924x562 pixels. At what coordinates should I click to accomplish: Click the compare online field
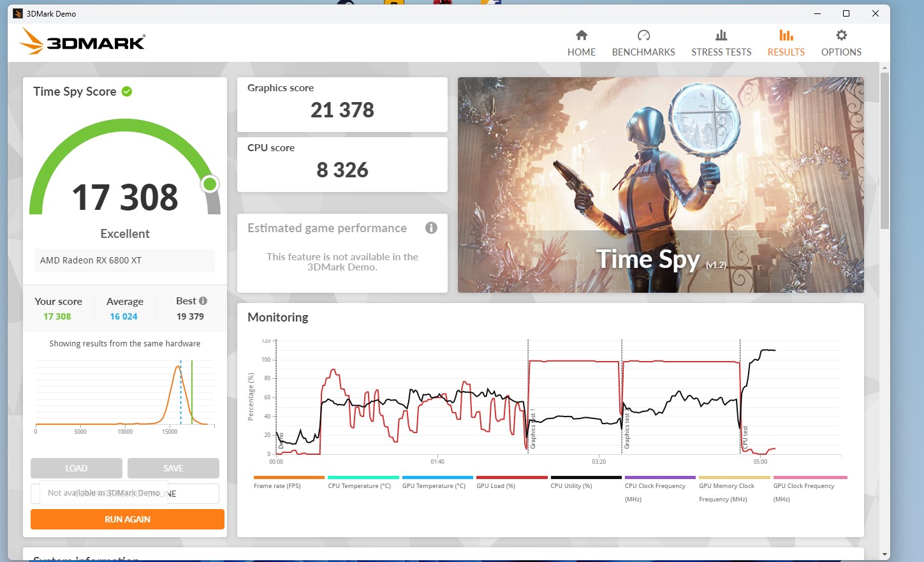(x=125, y=494)
